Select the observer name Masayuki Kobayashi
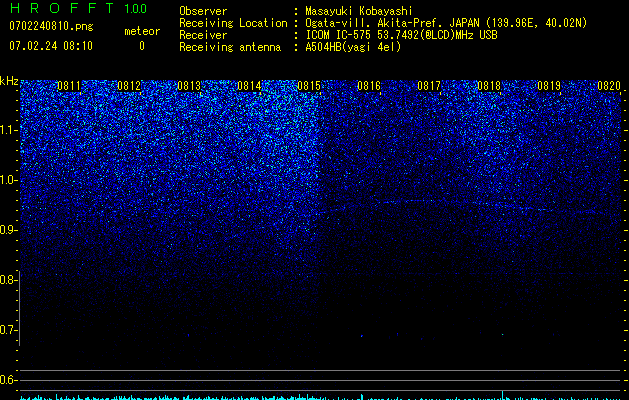Image resolution: width=629 pixels, height=400 pixels. pos(359,12)
